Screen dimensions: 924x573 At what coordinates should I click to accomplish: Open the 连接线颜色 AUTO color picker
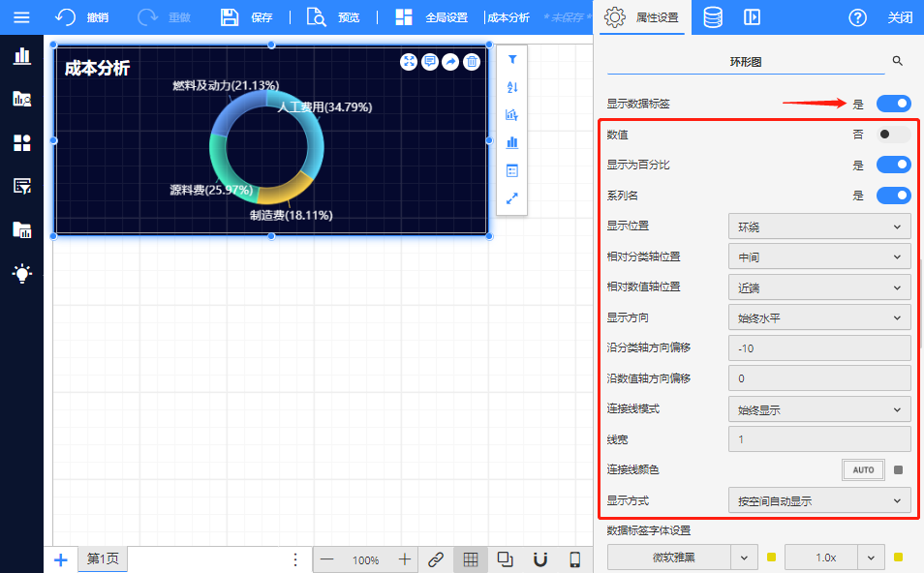click(863, 470)
